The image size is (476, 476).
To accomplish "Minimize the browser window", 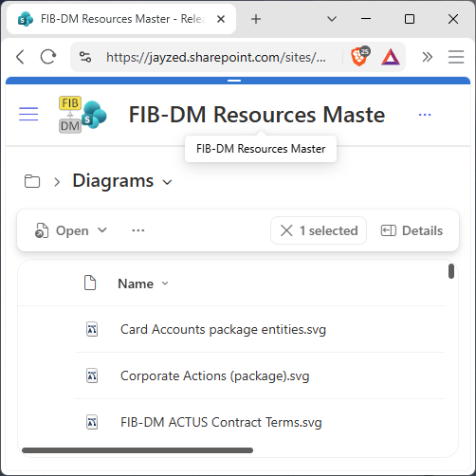I will coord(366,19).
